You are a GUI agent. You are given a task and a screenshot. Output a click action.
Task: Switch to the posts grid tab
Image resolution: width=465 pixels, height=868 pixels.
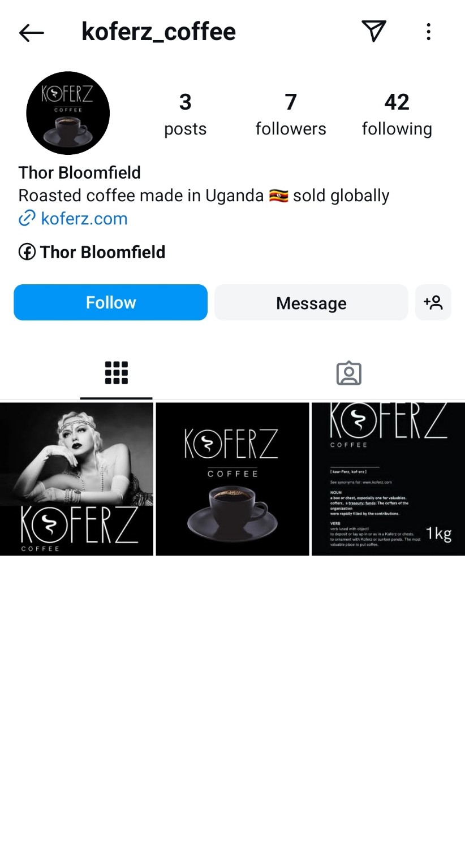click(117, 373)
